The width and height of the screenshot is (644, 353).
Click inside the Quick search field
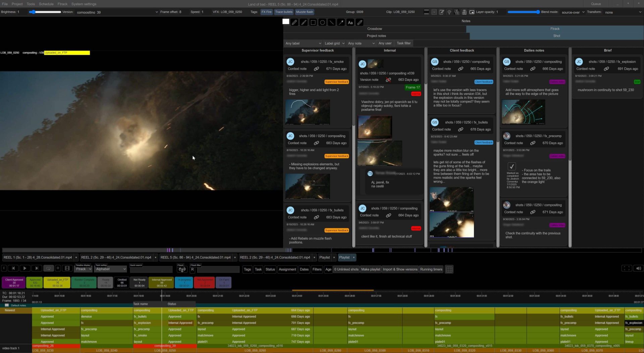coord(151,269)
